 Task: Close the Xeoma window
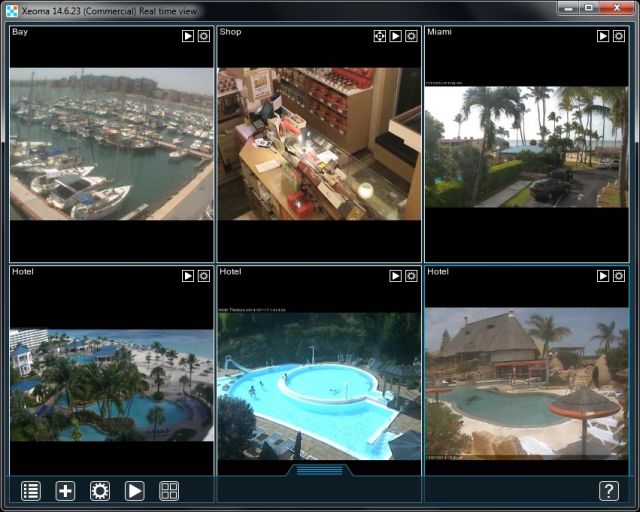pyautogui.click(x=617, y=8)
